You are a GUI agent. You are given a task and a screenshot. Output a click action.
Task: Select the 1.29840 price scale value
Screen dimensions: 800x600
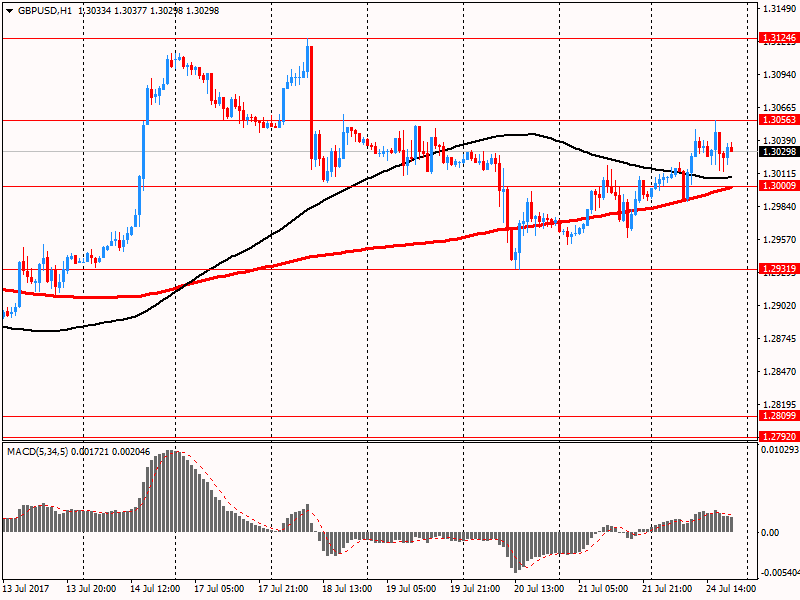(x=780, y=207)
